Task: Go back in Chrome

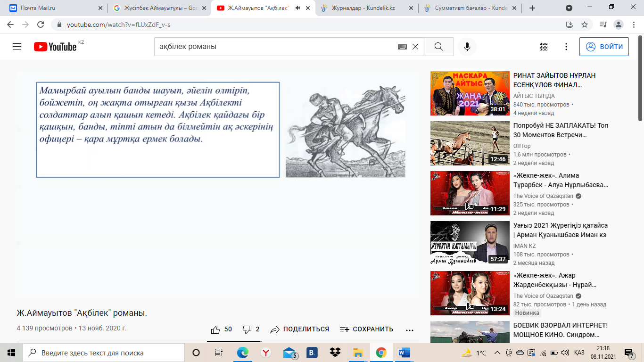Action: click(x=10, y=25)
